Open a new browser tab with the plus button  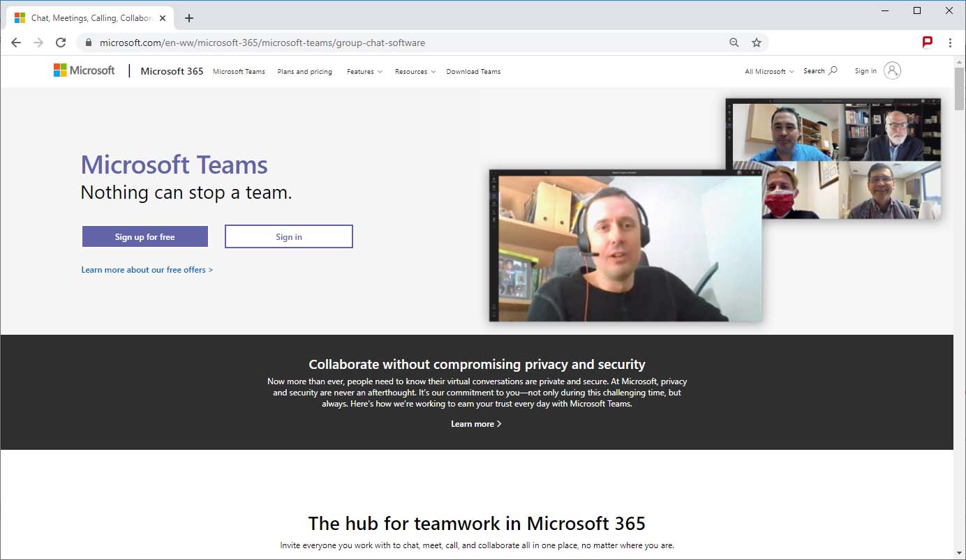[x=188, y=18]
